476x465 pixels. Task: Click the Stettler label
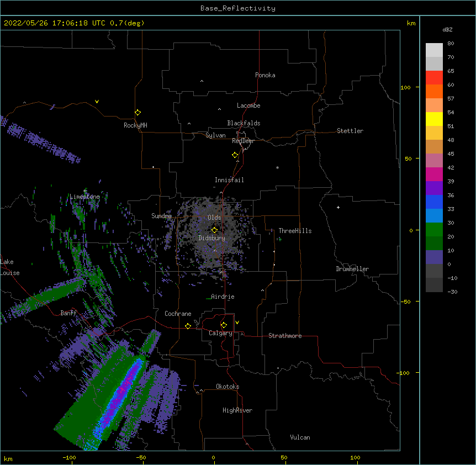350,131
